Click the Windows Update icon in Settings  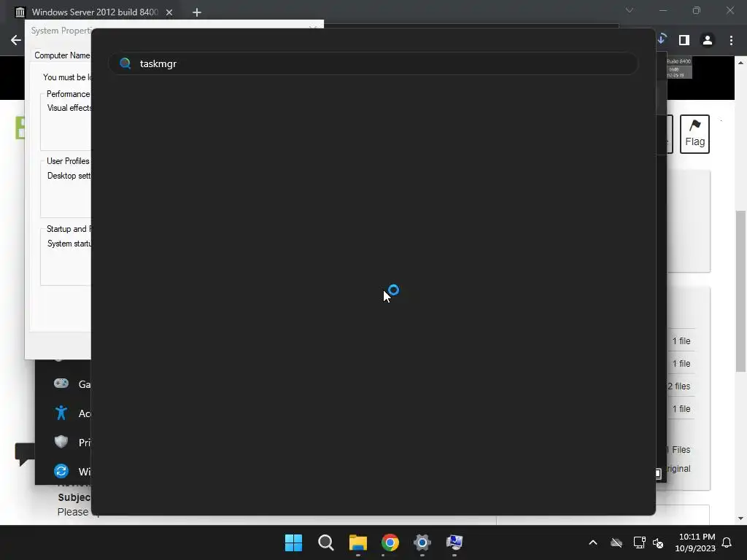[61, 471]
